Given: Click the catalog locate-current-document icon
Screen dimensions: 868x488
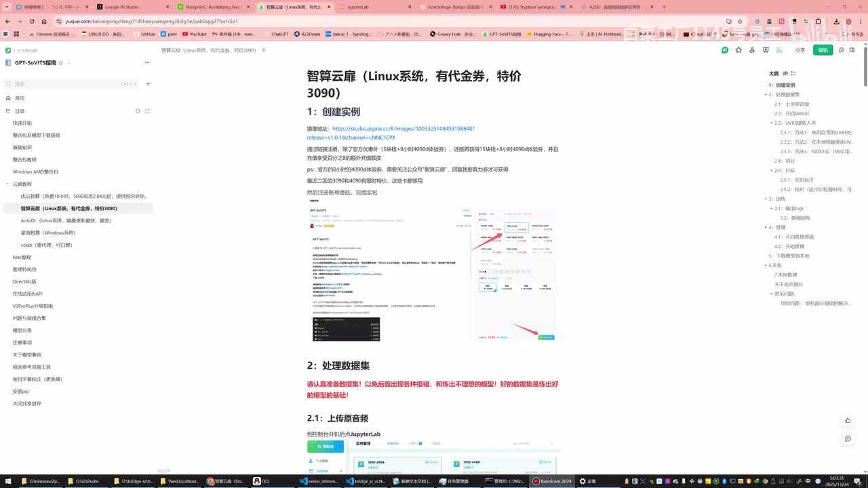Looking at the screenshot, I should coord(138,111).
